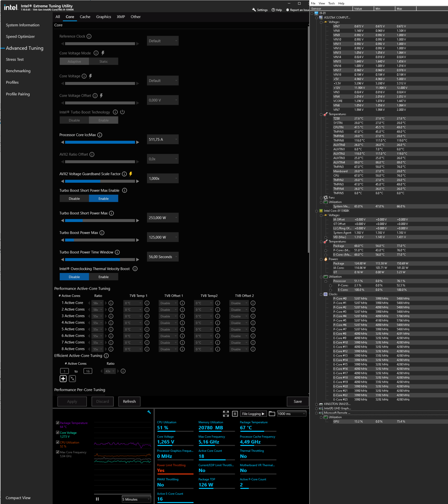448x504 pixels.
Task: Toggle Max Core Frequency graph checkbox
Action: (58, 452)
